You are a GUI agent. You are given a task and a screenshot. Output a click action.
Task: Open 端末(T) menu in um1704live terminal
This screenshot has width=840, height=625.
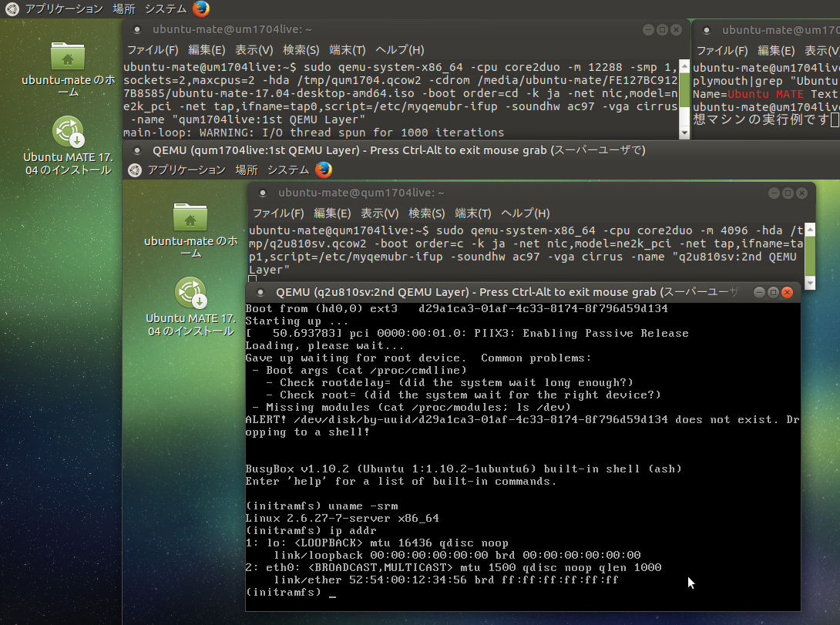pyautogui.click(x=348, y=50)
